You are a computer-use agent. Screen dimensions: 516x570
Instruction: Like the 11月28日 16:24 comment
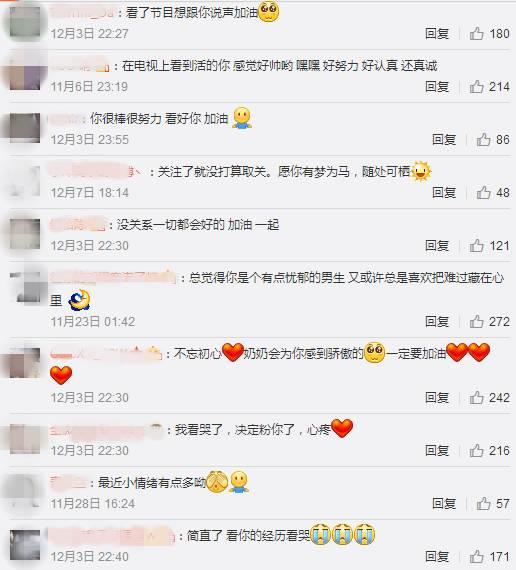(x=483, y=503)
